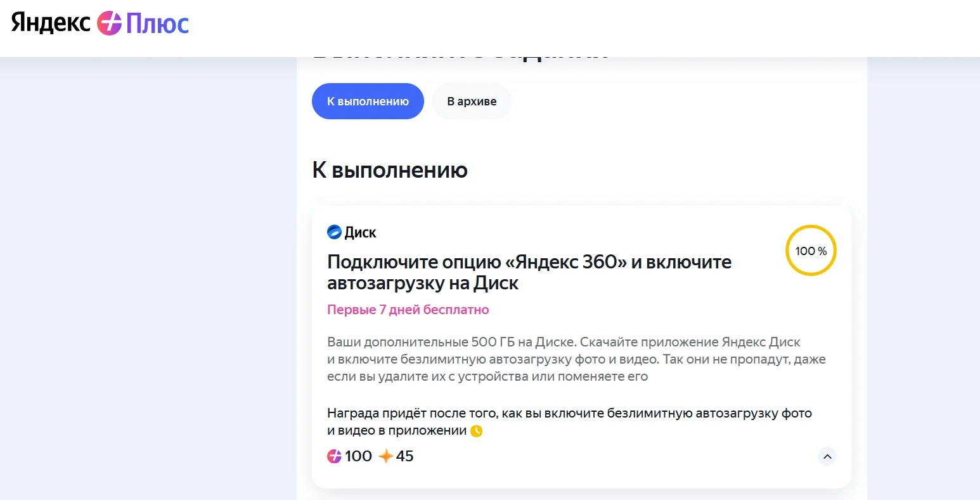Screen dimensions: 980x500
Task: Click the Яндекс logo text
Action: click(51, 23)
